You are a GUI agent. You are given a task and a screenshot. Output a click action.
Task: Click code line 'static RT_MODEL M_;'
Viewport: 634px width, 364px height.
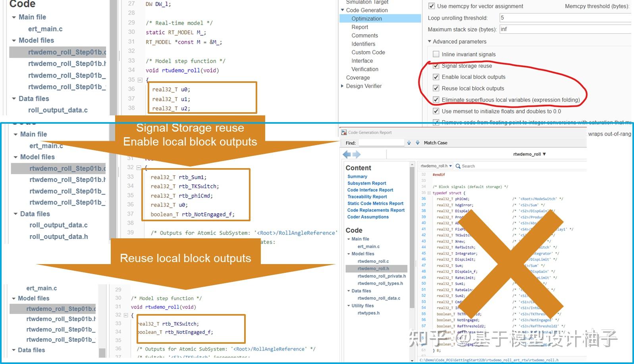click(x=176, y=33)
